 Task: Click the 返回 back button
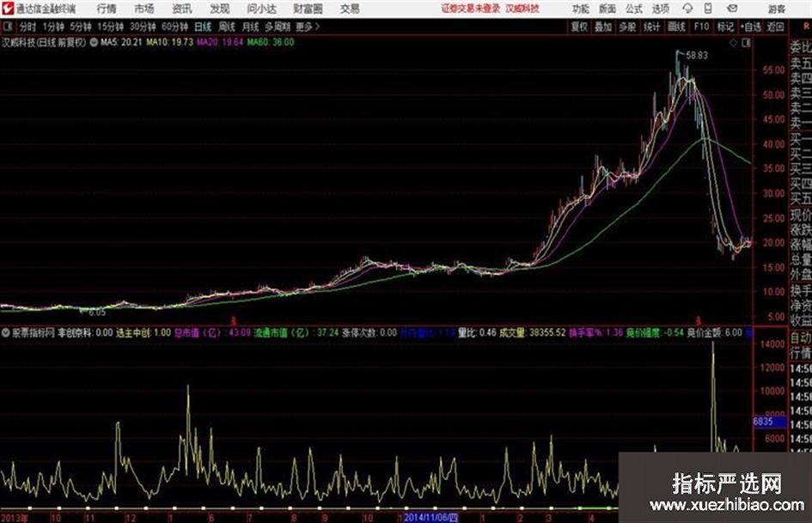[x=775, y=27]
